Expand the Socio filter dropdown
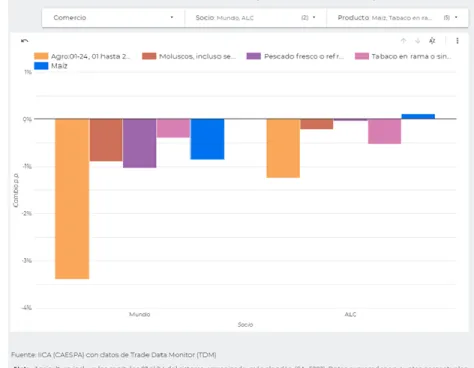The width and height of the screenshot is (474, 368). click(x=256, y=17)
